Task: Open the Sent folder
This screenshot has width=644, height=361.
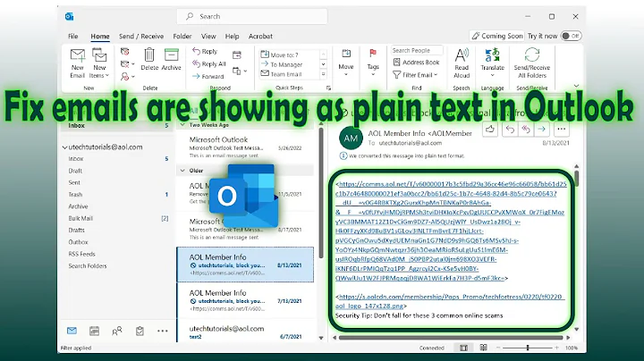Action: (74, 182)
